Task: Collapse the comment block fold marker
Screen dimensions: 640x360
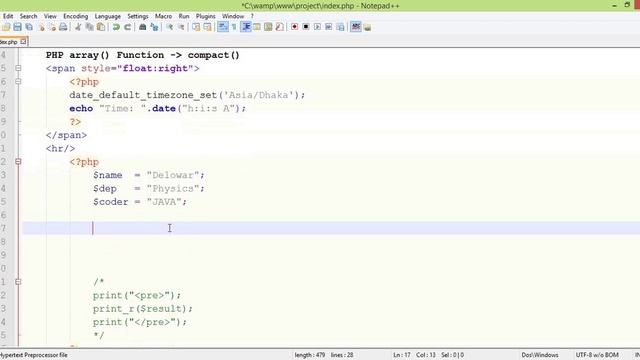Action: (x=18, y=282)
